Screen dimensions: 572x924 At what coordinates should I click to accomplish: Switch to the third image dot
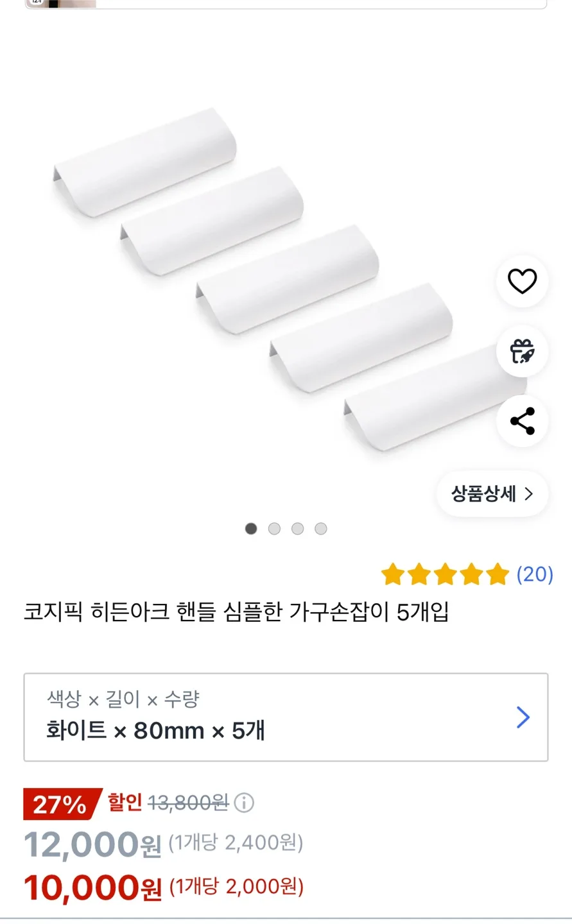[297, 529]
